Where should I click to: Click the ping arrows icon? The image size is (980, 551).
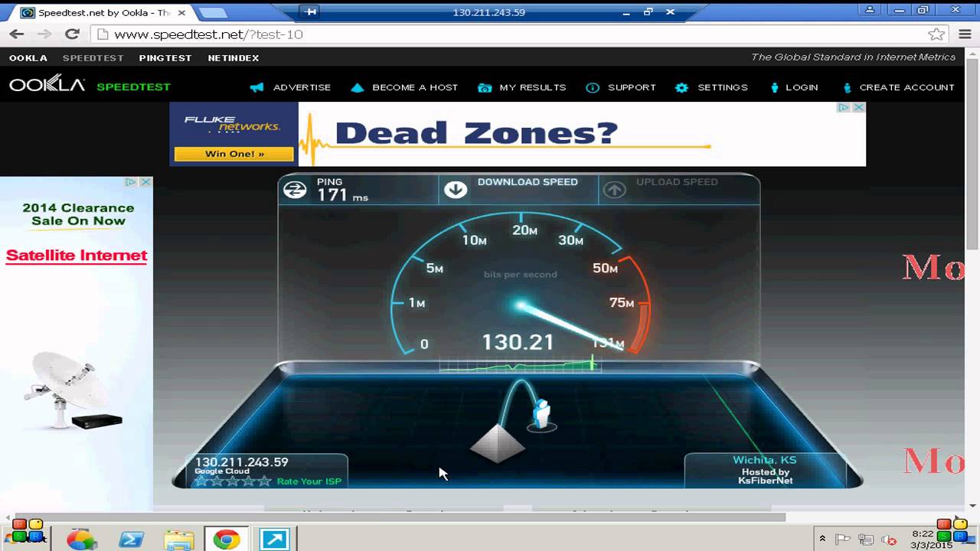tap(295, 190)
